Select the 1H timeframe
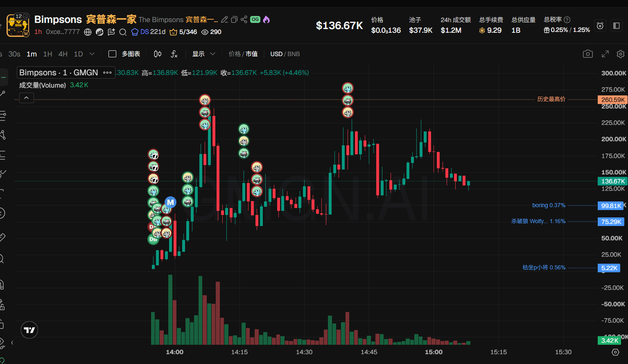 tap(47, 54)
